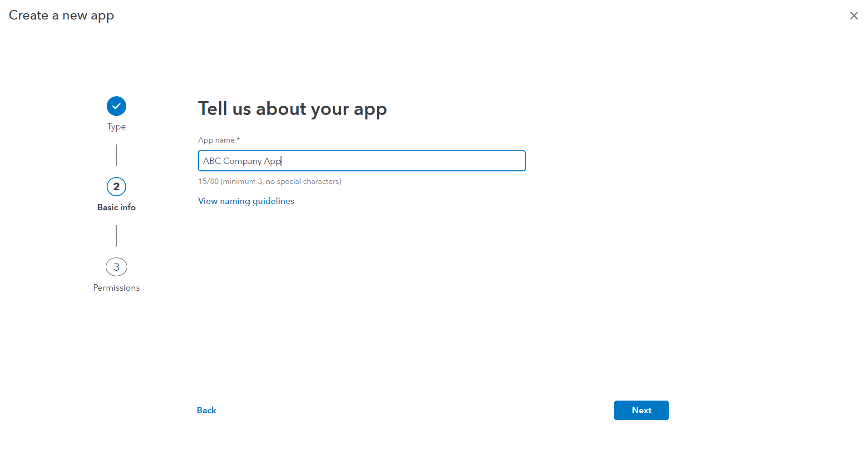Go to the Type step label
Viewport: 868px width, 451px height.
click(x=116, y=127)
